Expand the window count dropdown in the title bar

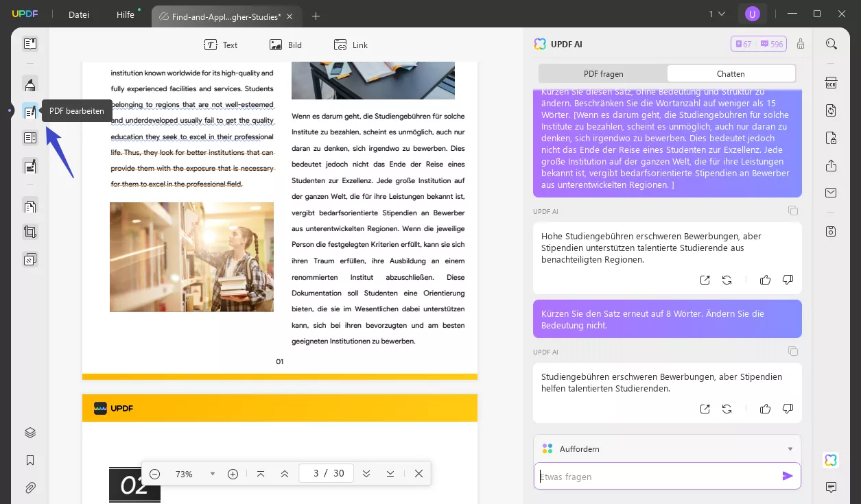717,14
